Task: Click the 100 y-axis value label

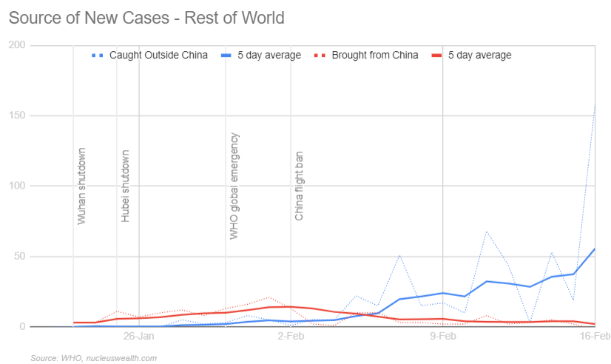Action: coord(16,186)
